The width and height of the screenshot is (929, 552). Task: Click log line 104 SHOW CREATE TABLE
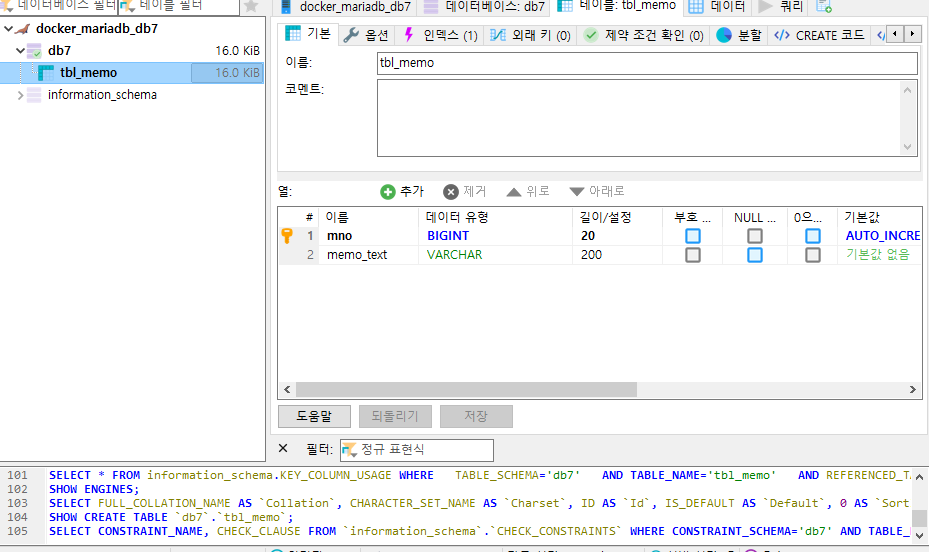pyautogui.click(x=171, y=517)
